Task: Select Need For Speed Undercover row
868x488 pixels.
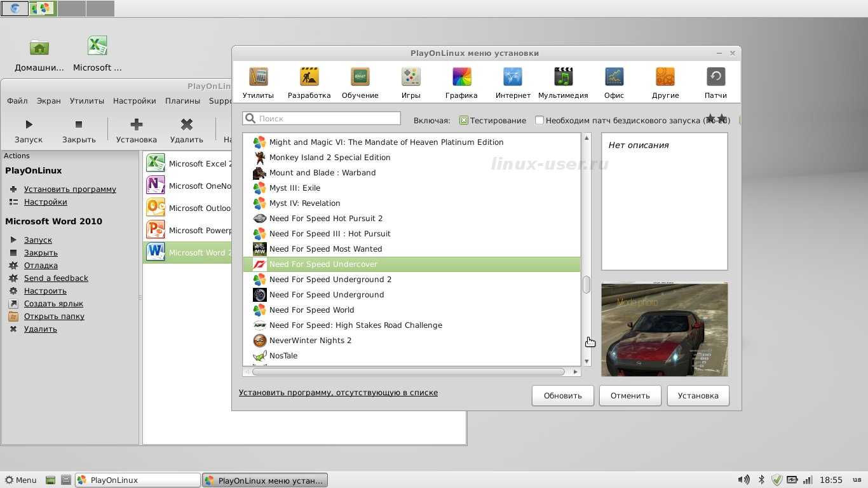Action: point(412,264)
